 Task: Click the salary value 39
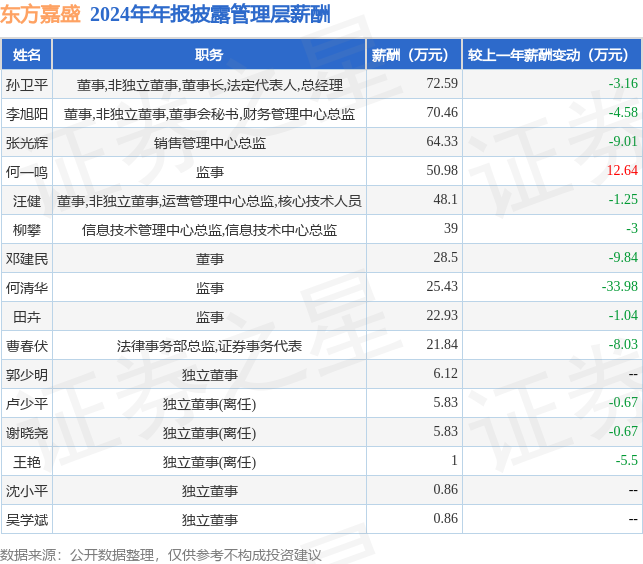click(x=451, y=228)
